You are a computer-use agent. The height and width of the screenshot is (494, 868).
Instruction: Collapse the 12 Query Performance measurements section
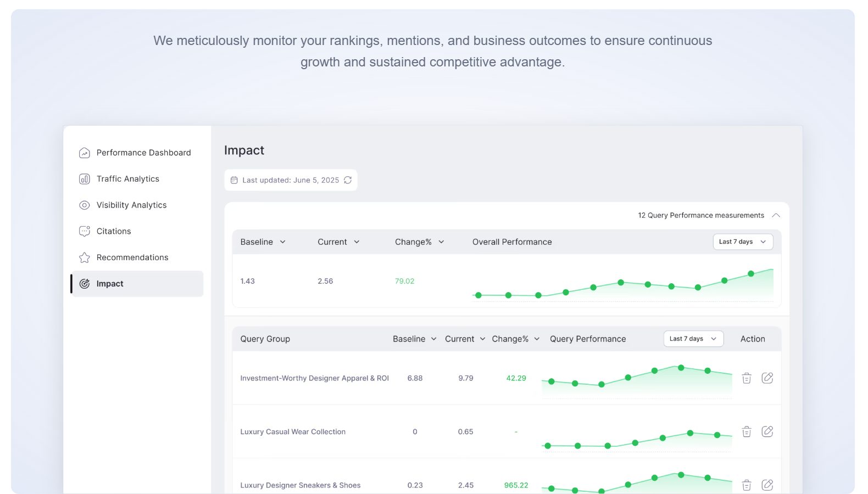pos(776,215)
